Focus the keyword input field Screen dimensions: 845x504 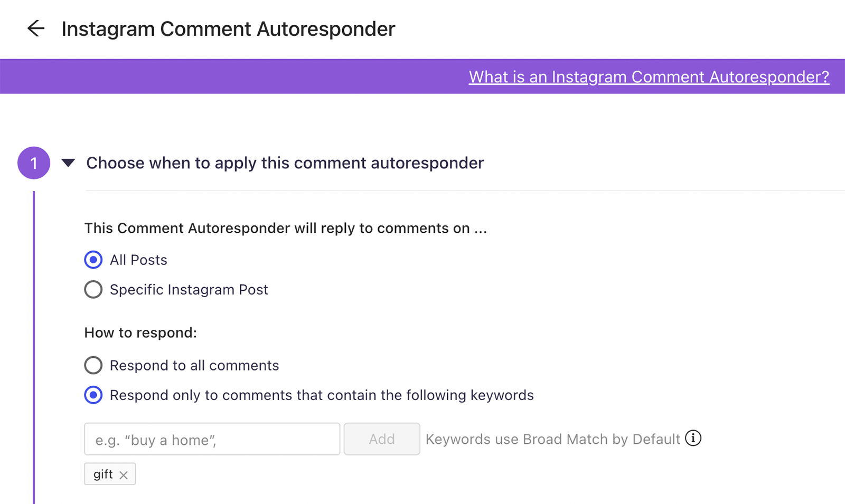212,439
